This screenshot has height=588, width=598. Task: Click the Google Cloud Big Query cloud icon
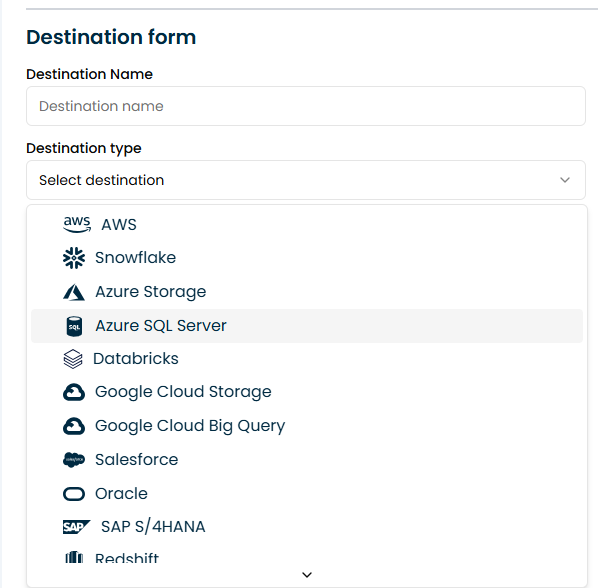tap(74, 426)
